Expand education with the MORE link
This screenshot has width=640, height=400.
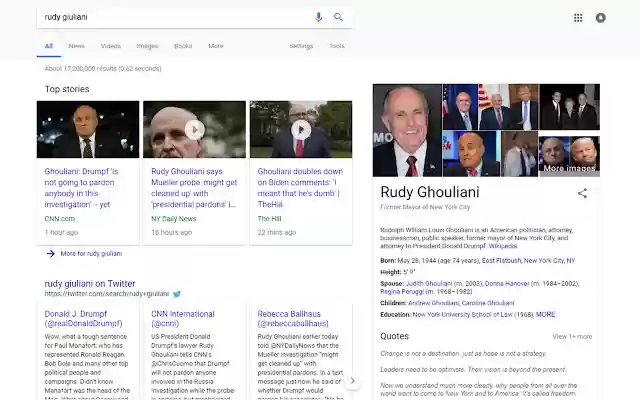coord(546,315)
